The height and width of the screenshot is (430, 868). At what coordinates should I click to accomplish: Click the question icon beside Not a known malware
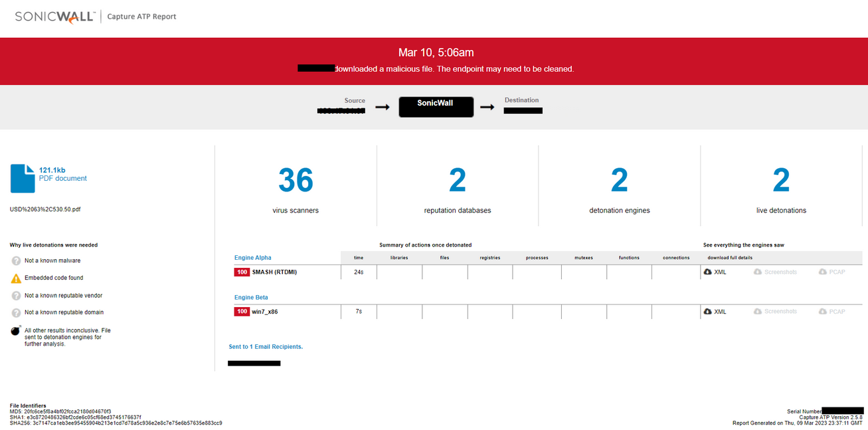(16, 261)
